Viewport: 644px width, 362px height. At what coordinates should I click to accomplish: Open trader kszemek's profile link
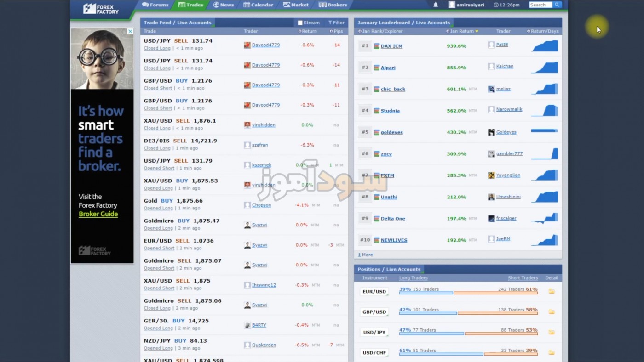[x=261, y=165]
